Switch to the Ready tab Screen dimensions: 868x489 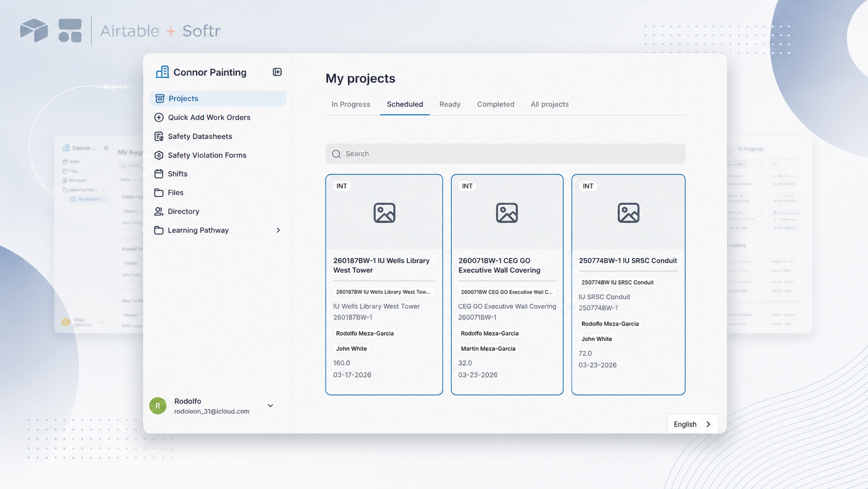pos(450,104)
